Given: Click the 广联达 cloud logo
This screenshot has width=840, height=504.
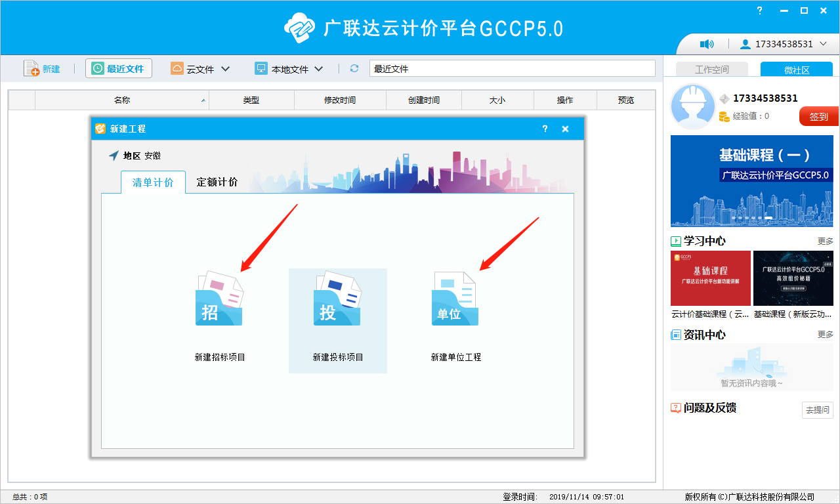Looking at the screenshot, I should click(301, 28).
